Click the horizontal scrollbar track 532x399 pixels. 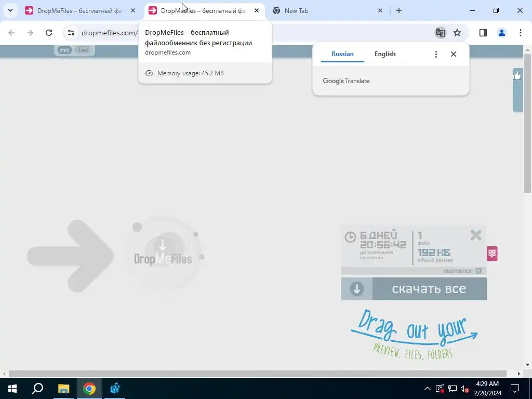(x=258, y=374)
